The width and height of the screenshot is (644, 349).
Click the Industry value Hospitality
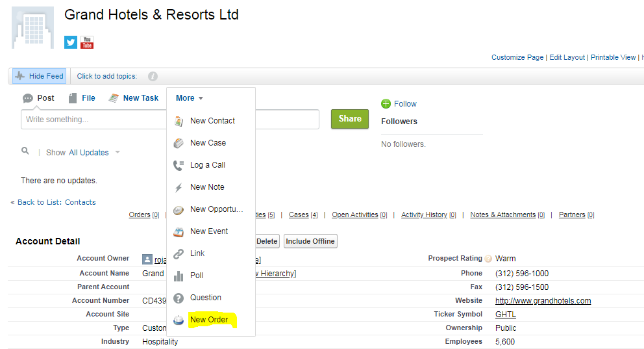160,342
